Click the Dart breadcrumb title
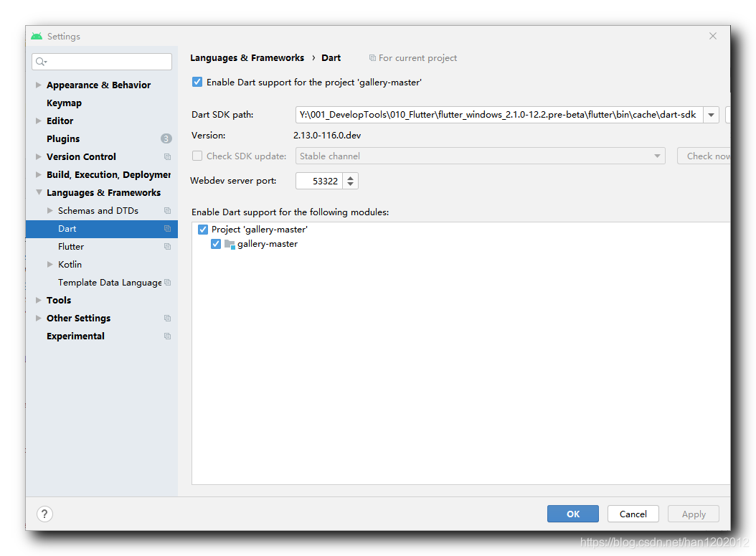Image resolution: width=756 pixels, height=556 pixels. tap(331, 58)
